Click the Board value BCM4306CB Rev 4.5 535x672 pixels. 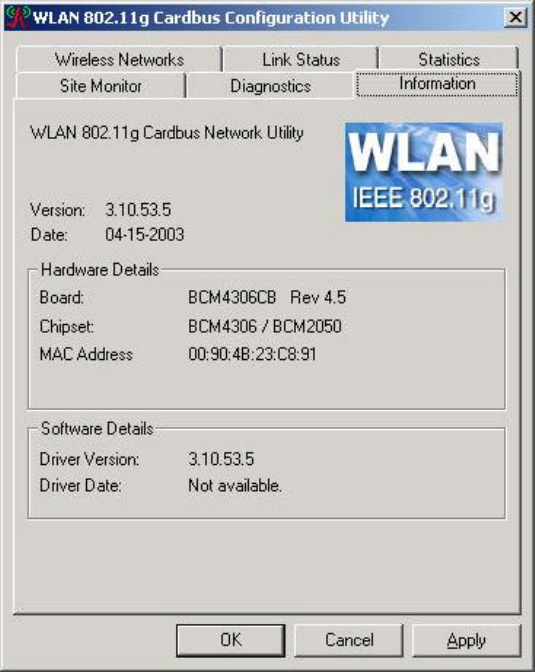pyautogui.click(x=267, y=297)
